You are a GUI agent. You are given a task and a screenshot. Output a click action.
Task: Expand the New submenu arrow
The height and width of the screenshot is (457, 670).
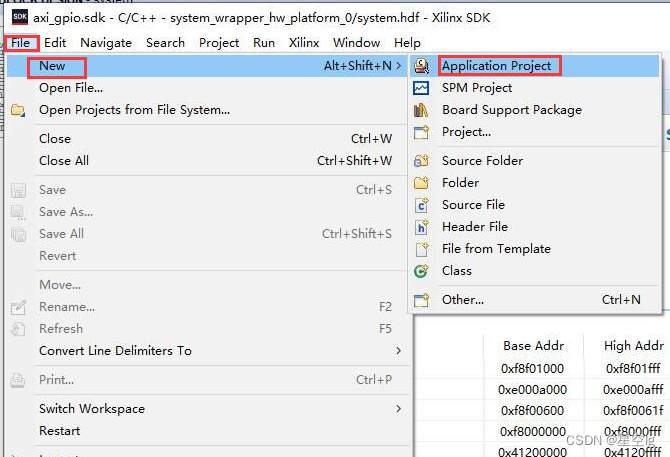(x=398, y=66)
